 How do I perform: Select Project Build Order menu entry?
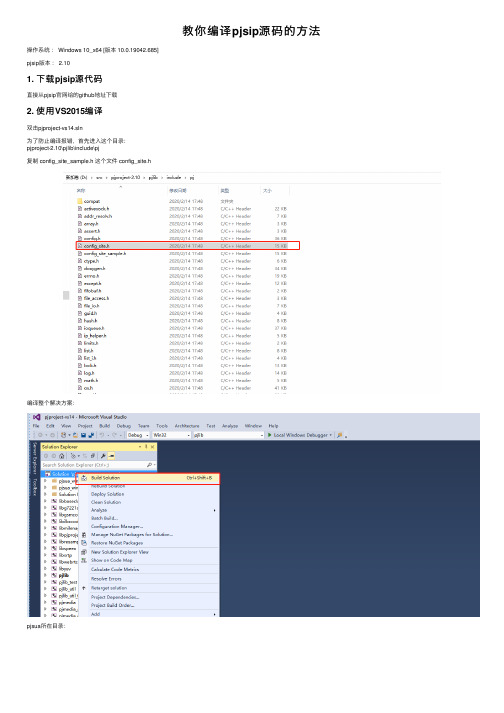112,606
